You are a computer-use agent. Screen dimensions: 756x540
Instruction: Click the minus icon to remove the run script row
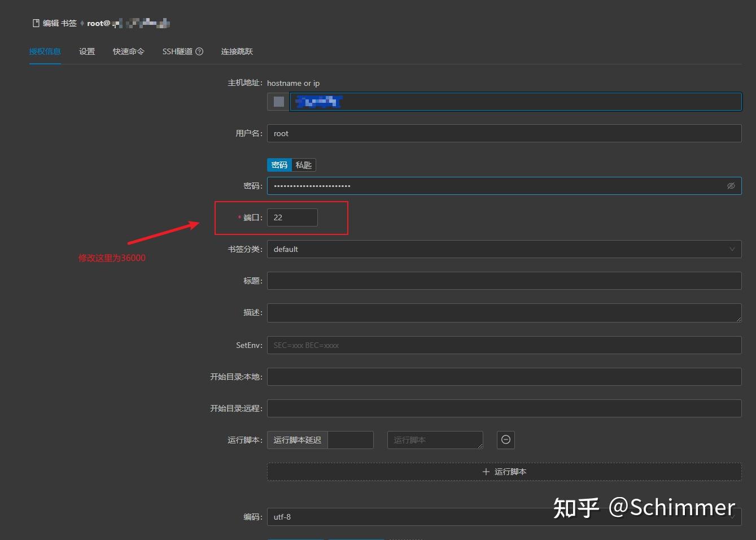coord(505,440)
